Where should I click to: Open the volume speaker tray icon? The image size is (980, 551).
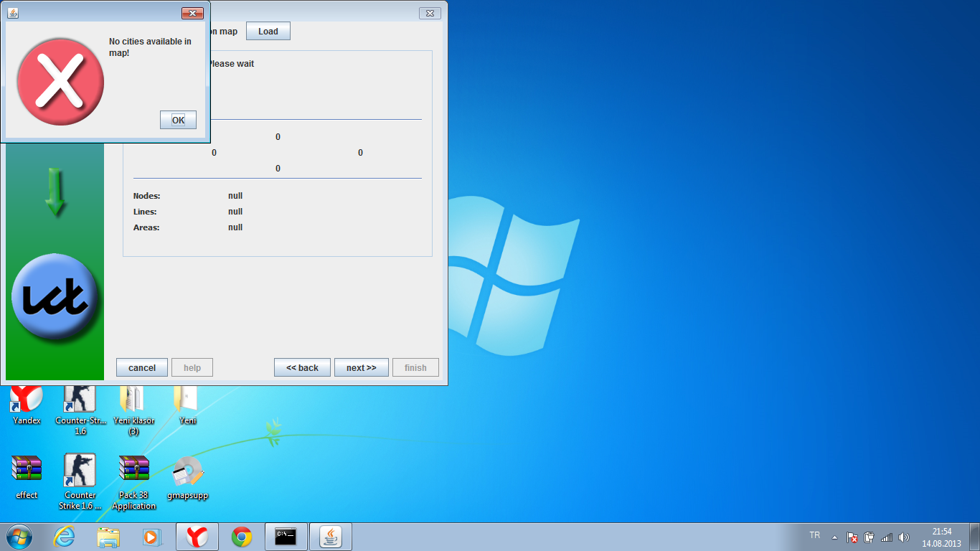pyautogui.click(x=904, y=537)
